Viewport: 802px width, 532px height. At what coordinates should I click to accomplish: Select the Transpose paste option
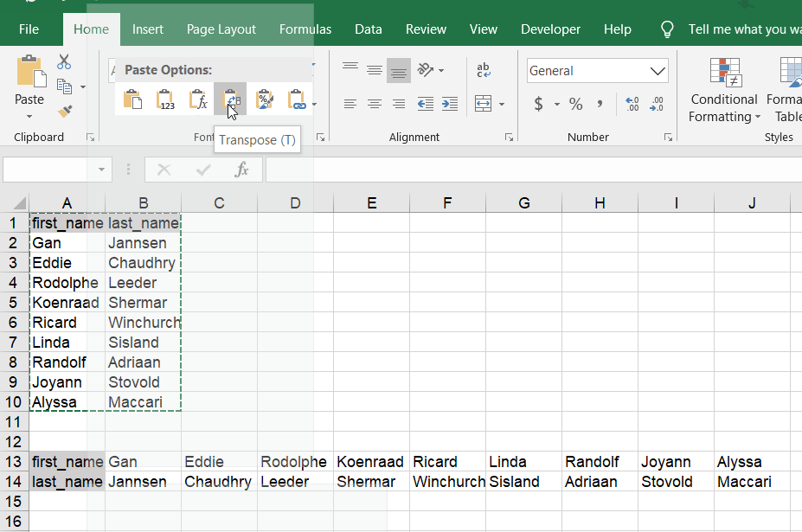(x=231, y=99)
